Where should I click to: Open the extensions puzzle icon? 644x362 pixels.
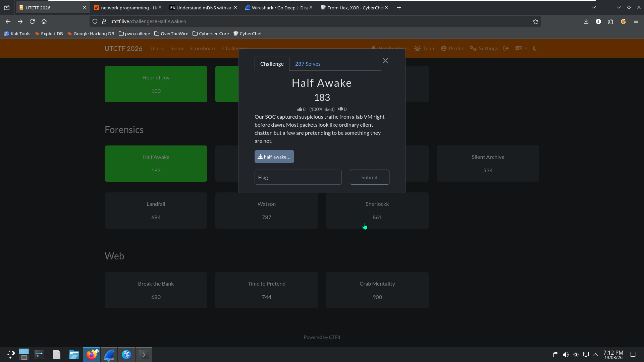(610, 21)
